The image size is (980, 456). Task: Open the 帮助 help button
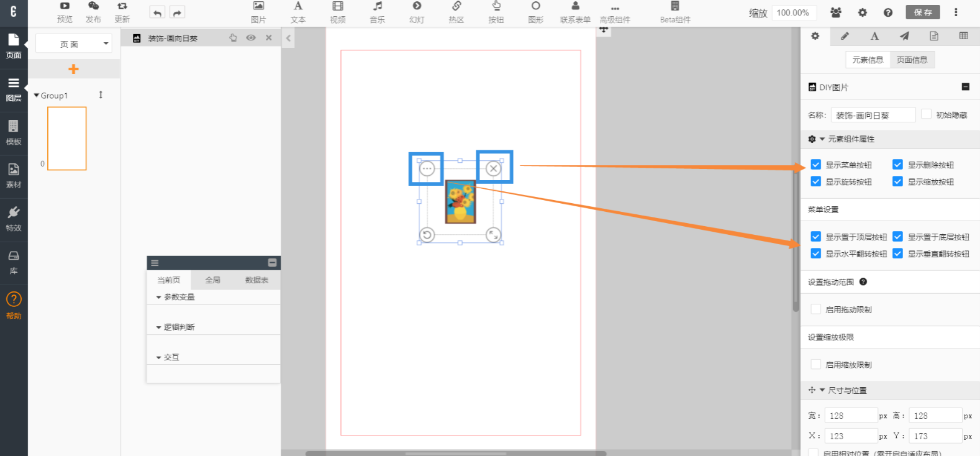tap(14, 305)
